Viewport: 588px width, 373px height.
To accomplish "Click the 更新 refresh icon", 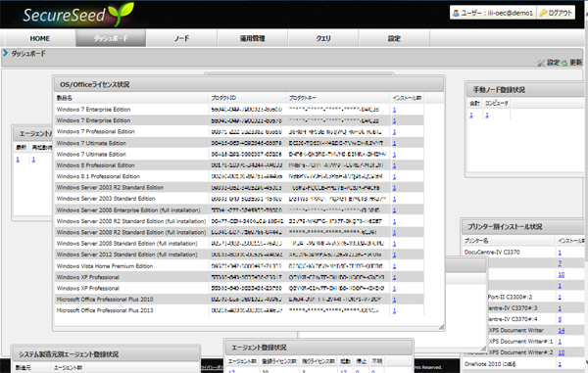I will point(564,63).
